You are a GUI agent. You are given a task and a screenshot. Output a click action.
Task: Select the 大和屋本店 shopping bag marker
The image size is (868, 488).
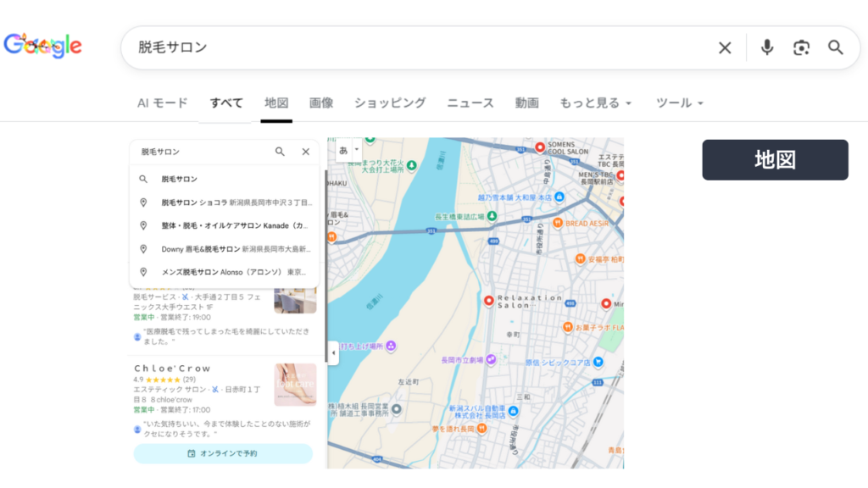point(559,197)
